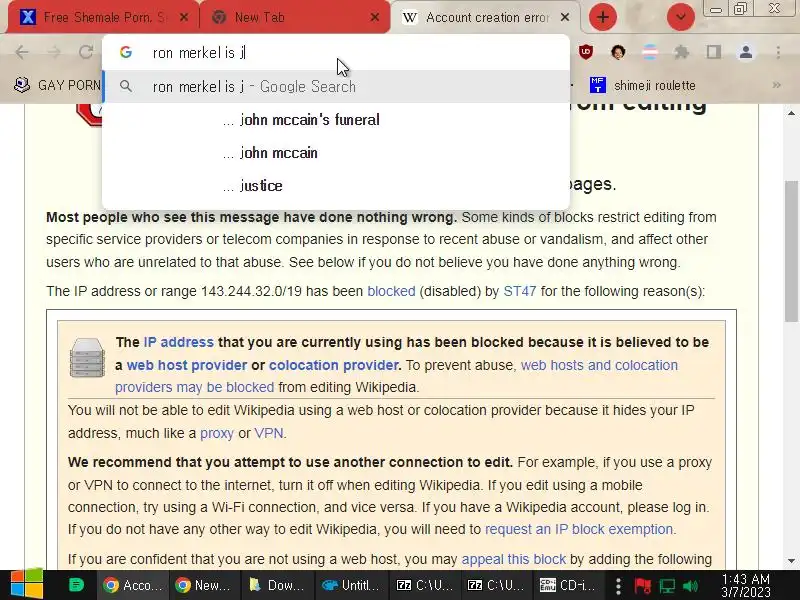Click the server stack image in block notice
The height and width of the screenshot is (600, 800).
pos(87,358)
